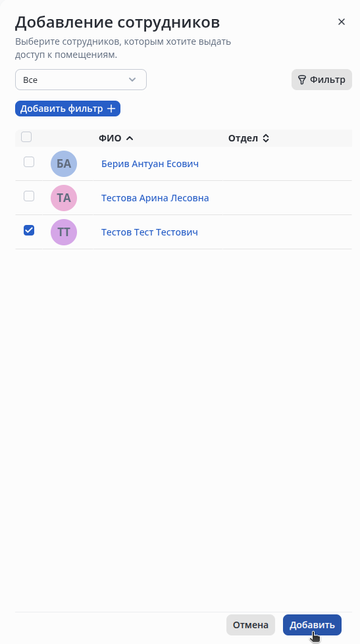360x644 pixels.
Task: Open the Тестова Арина Лесовна name link
Action: [155, 198]
